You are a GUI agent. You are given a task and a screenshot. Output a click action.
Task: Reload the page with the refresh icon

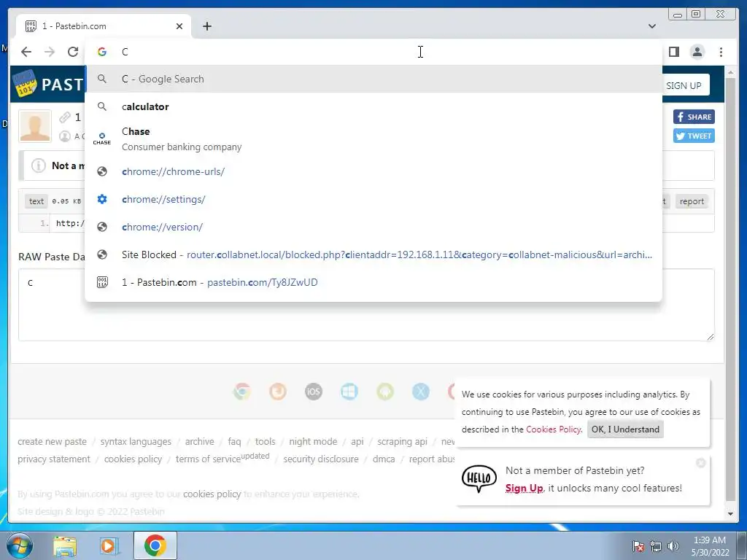[x=73, y=52]
